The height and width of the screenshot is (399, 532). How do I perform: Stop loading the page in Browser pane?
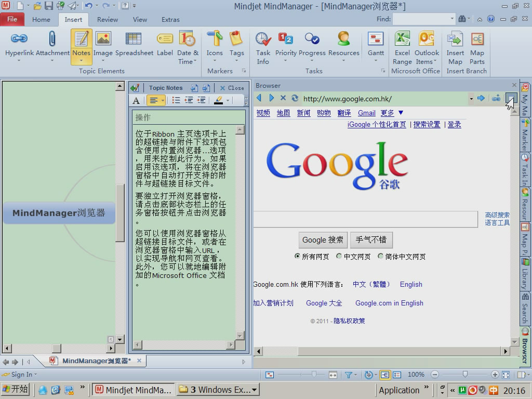point(283,98)
